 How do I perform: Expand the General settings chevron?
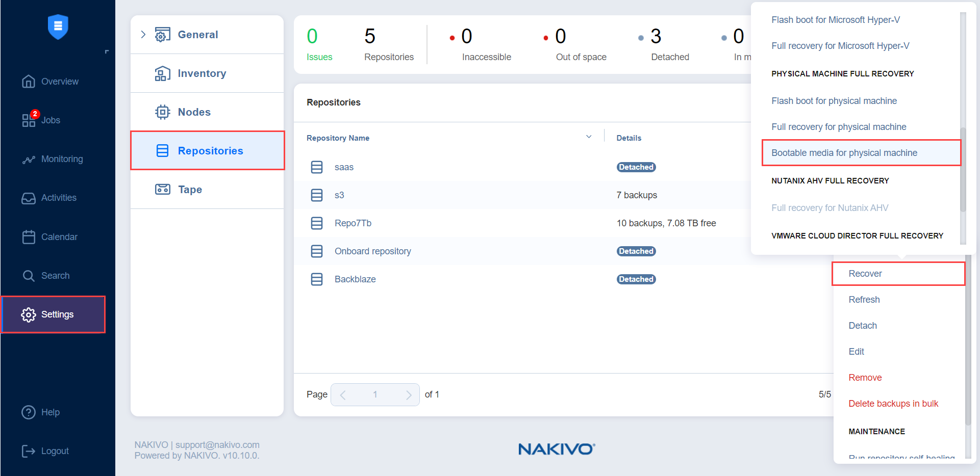143,35
